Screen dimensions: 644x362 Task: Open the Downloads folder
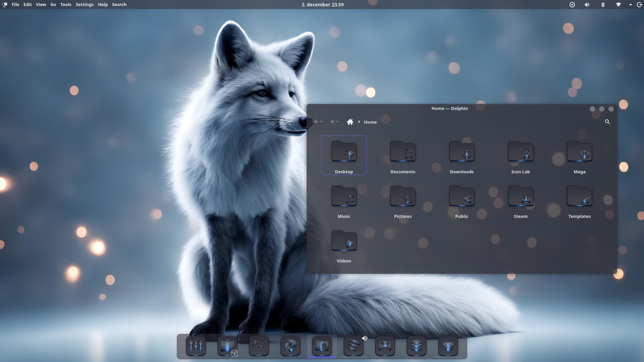point(462,155)
